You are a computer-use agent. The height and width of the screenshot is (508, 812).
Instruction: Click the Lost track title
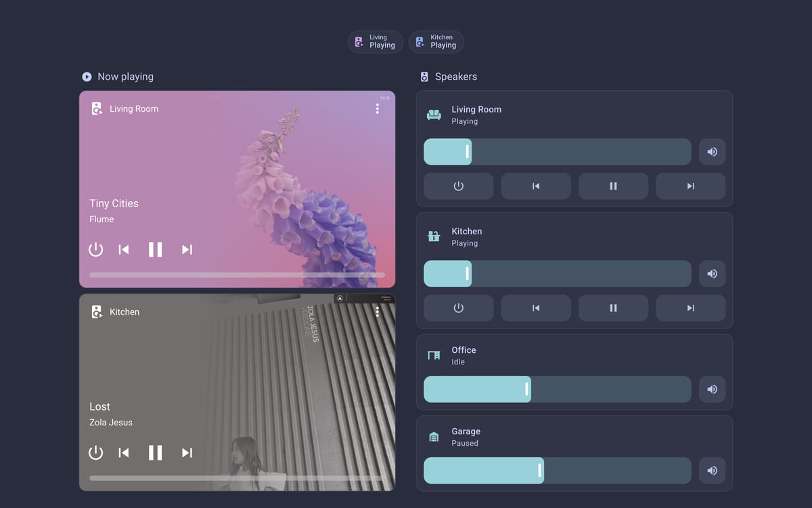(99, 406)
